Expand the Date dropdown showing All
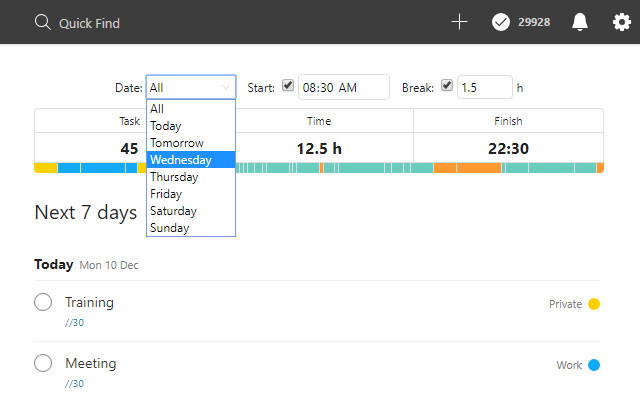 click(x=191, y=87)
